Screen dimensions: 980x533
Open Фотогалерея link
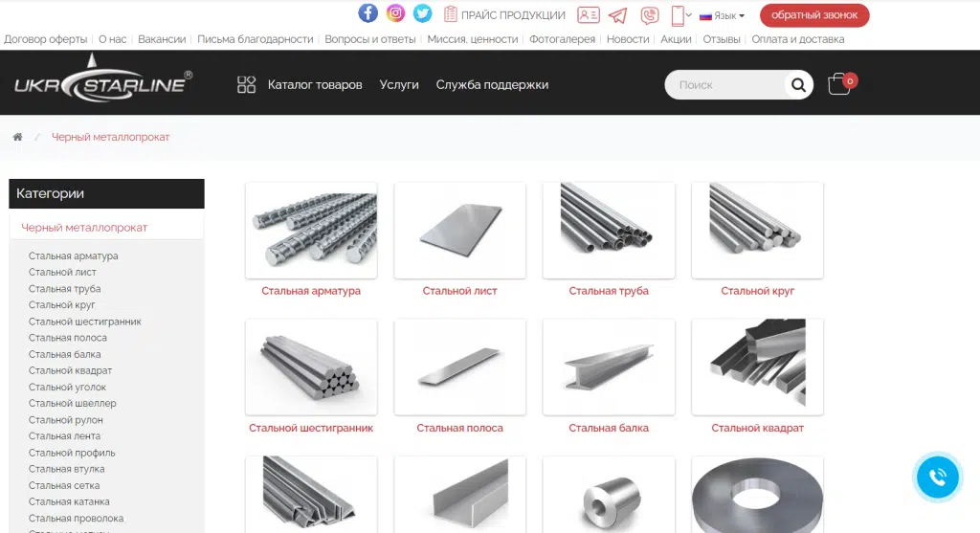[562, 38]
